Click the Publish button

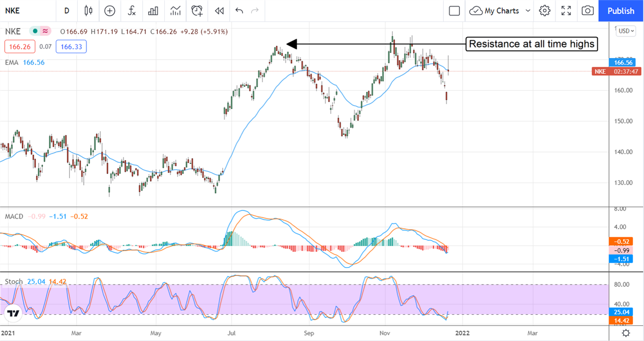pyautogui.click(x=621, y=11)
